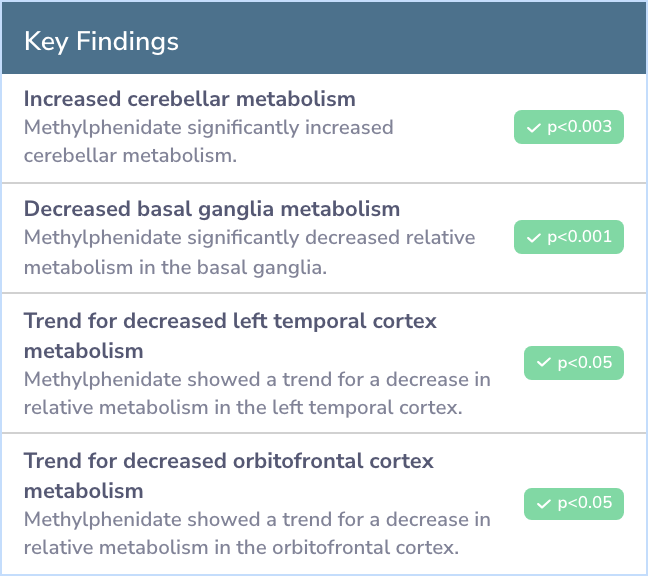Click the p<0.05 badge for orbitofrontal cortex
The image size is (648, 576).
(x=574, y=504)
